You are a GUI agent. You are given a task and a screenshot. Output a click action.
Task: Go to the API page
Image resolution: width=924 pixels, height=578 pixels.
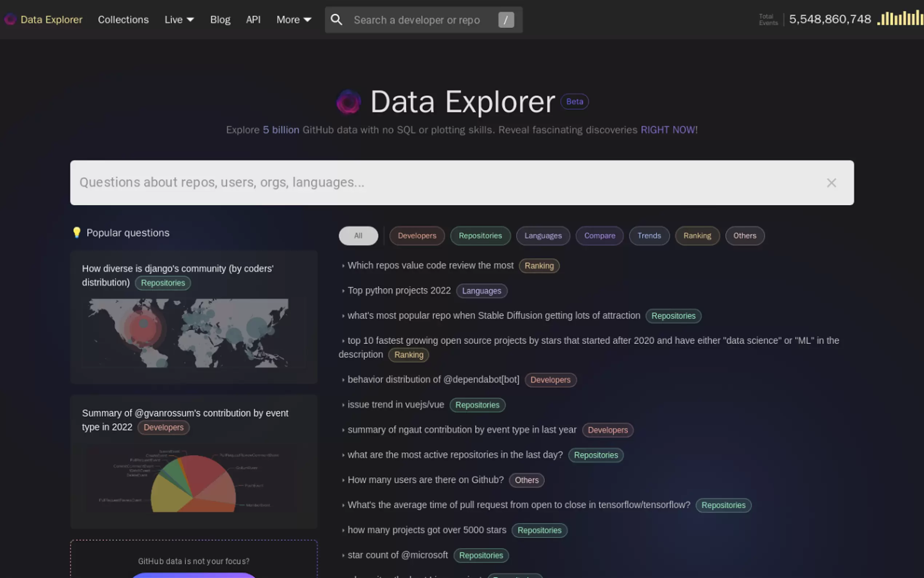tap(253, 19)
